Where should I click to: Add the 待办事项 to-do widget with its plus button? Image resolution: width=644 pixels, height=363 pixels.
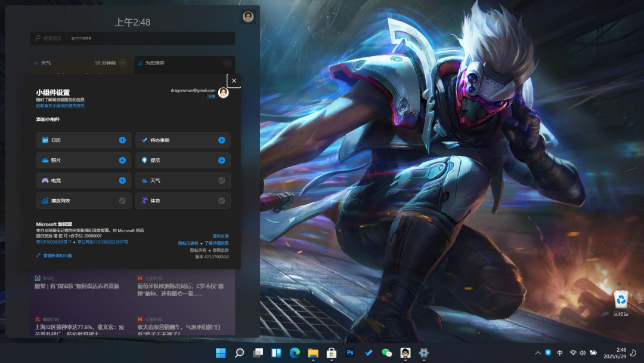[222, 140]
